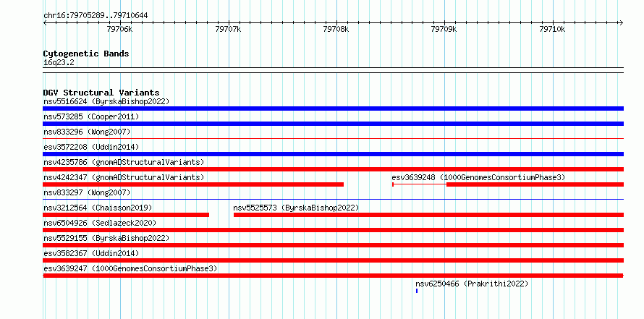Select the red bar under nsv6504926
644x319 pixels.
point(333,230)
